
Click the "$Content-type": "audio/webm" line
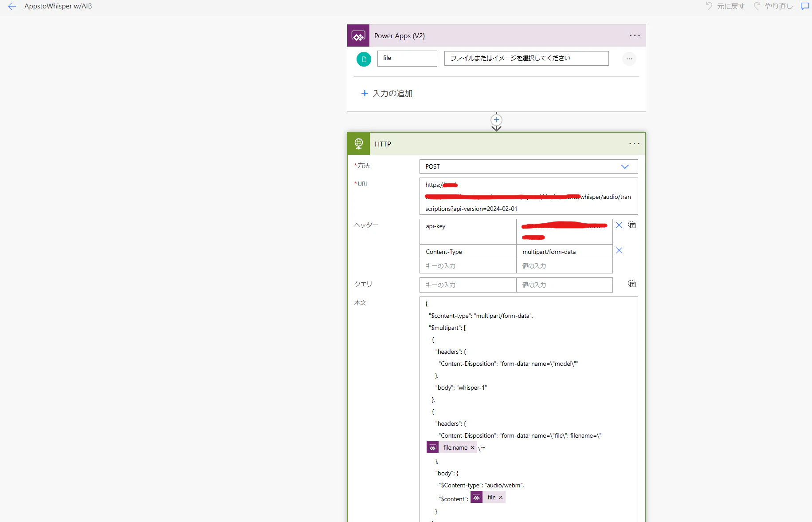tap(481, 485)
